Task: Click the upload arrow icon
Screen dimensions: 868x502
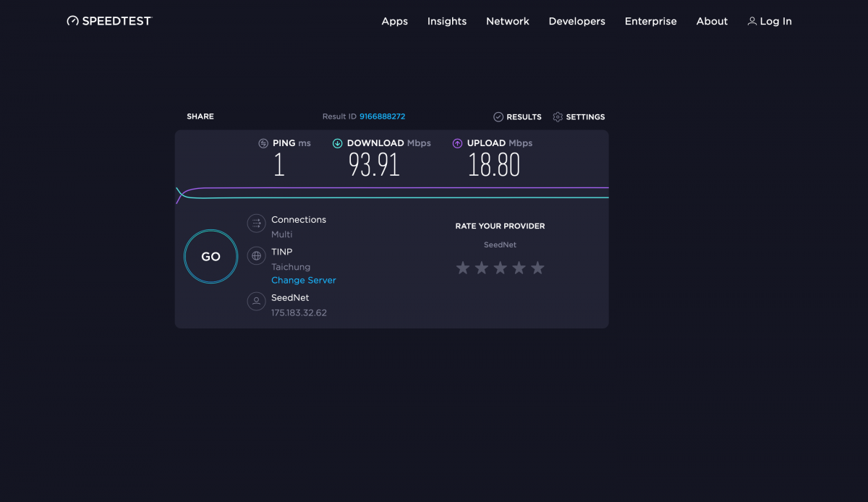Action: coord(457,143)
